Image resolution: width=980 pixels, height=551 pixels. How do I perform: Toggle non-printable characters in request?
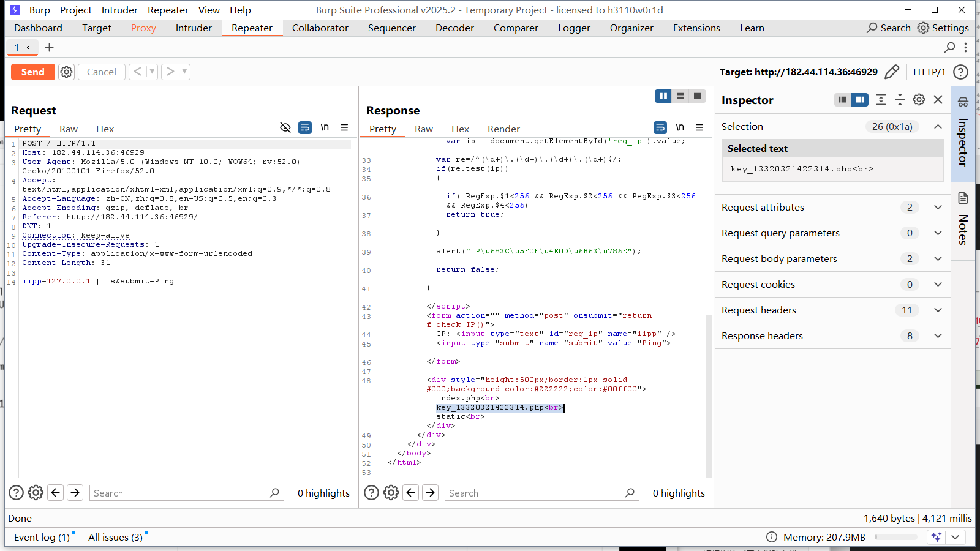[285, 127]
